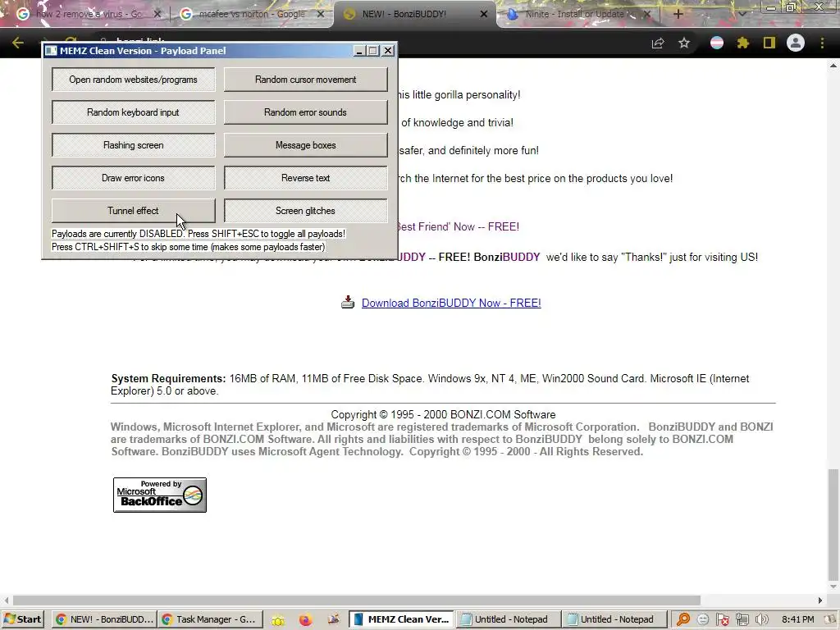The height and width of the screenshot is (630, 840).
Task: Click the smiley face tray icon
Action: [x=703, y=619]
